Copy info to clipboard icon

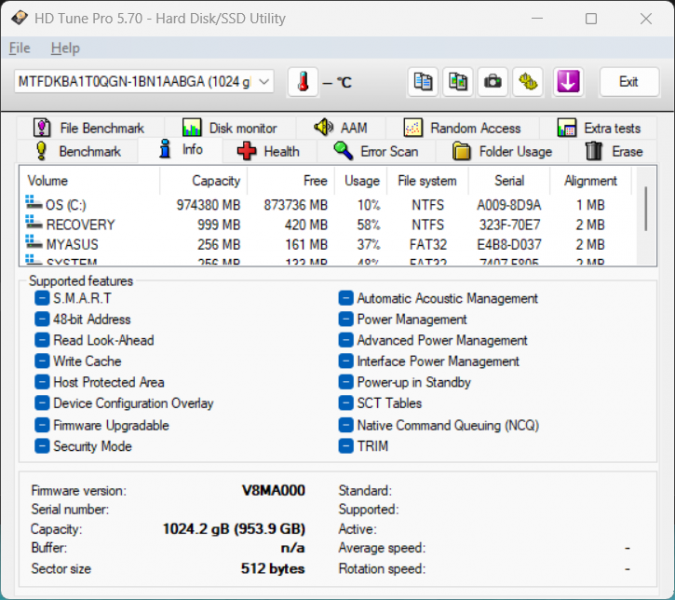[x=423, y=82]
